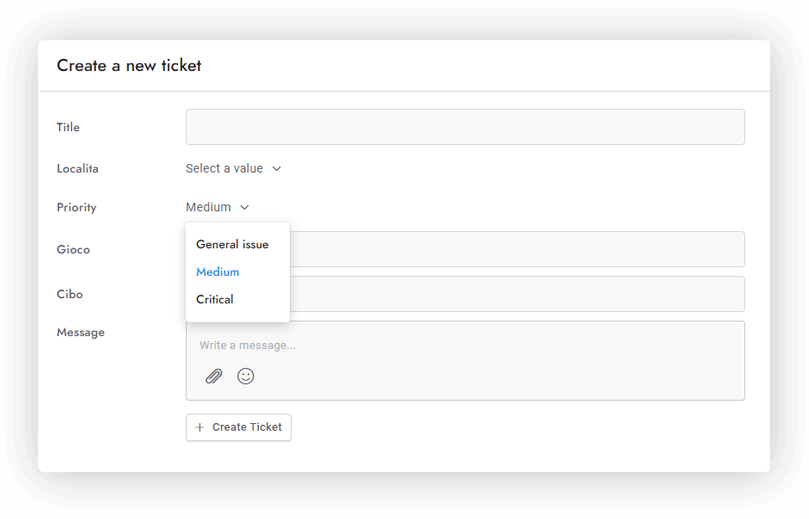Focus the Title text field

coord(465,127)
